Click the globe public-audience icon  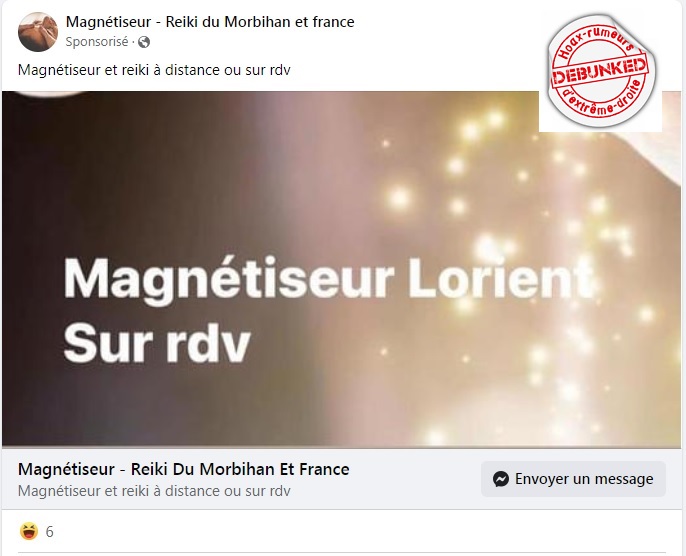144,42
